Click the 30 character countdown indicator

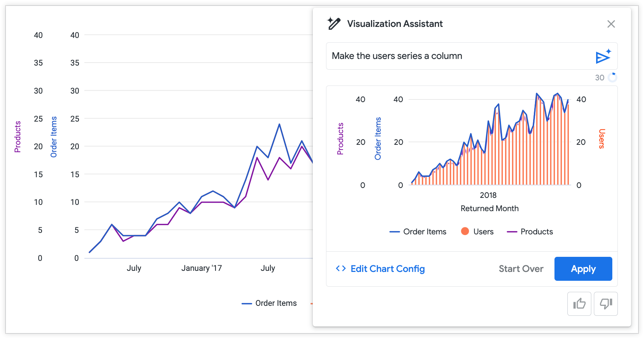[599, 77]
